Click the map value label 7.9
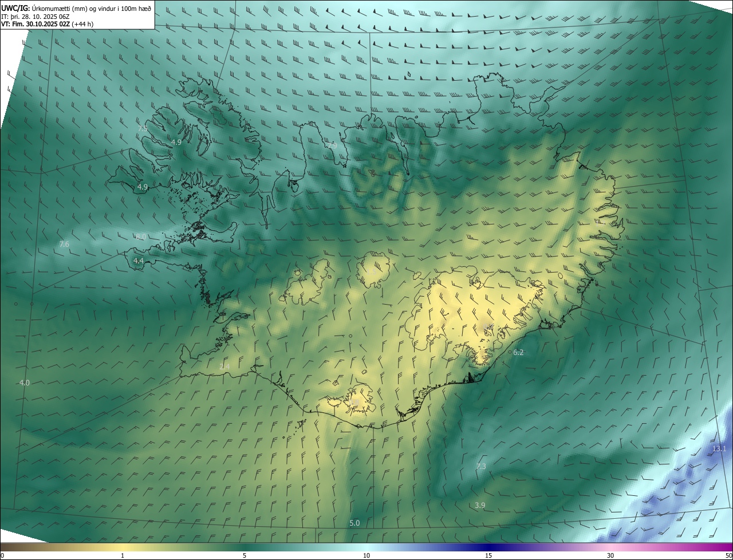This screenshot has height=560, width=733. pyautogui.click(x=332, y=145)
